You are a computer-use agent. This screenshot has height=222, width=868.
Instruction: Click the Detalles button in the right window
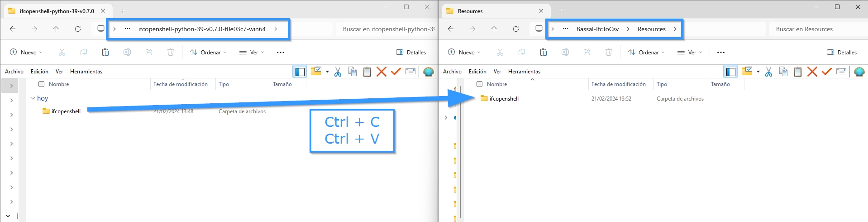(x=842, y=53)
